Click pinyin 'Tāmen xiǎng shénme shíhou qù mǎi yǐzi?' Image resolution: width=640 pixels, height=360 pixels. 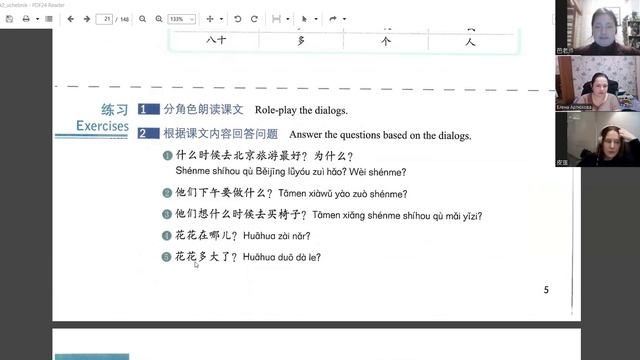pyautogui.click(x=397, y=216)
